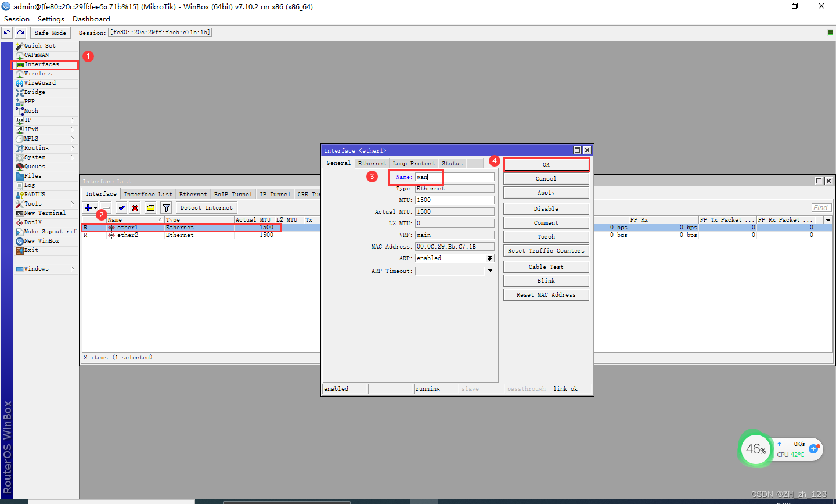
Task: Click the minus Remove icon in Interface List
Action: [106, 208]
